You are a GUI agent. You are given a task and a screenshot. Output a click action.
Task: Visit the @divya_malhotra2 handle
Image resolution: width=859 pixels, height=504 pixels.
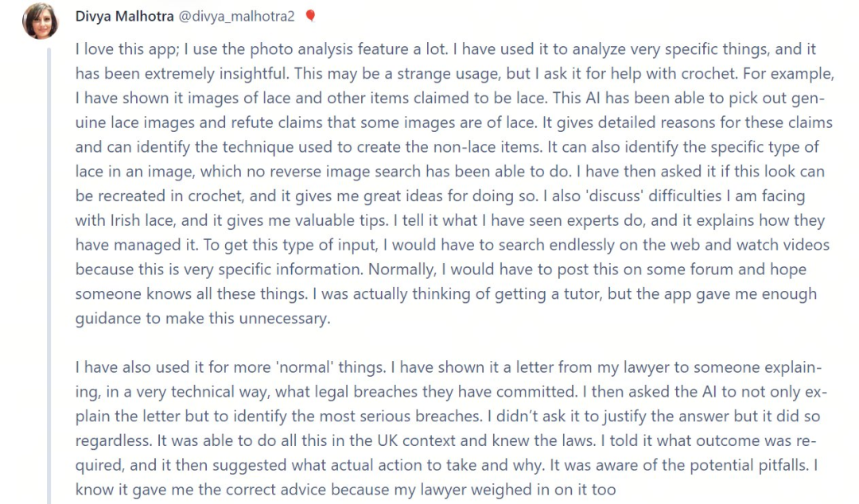(237, 17)
